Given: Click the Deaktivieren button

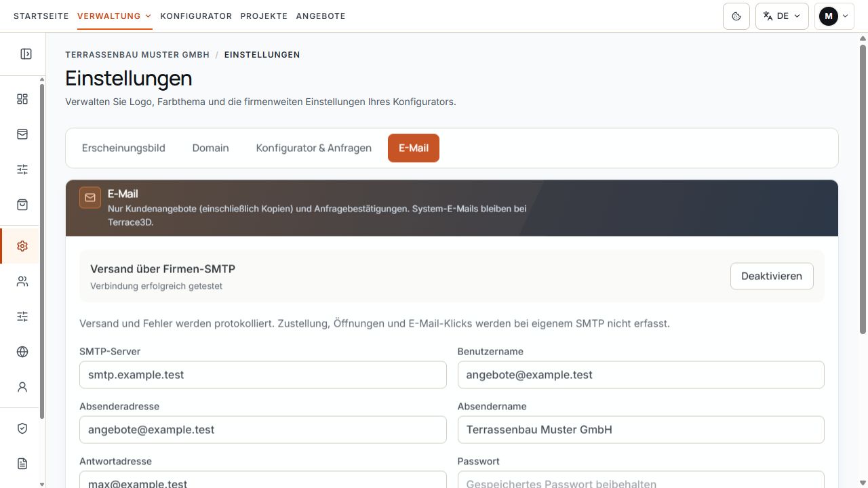Looking at the screenshot, I should (x=772, y=277).
